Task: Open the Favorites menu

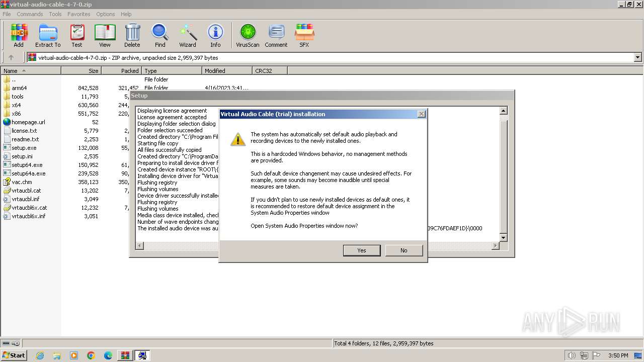Action: tap(79, 14)
